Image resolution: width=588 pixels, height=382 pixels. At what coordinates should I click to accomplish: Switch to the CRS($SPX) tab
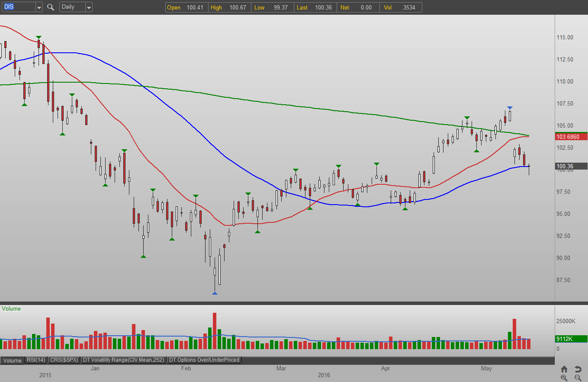click(64, 360)
